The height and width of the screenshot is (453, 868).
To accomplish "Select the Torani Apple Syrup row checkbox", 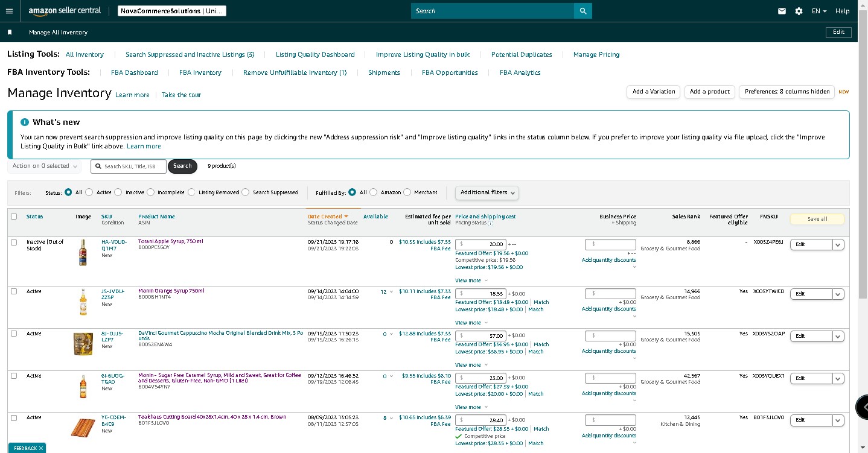I will coord(14,242).
